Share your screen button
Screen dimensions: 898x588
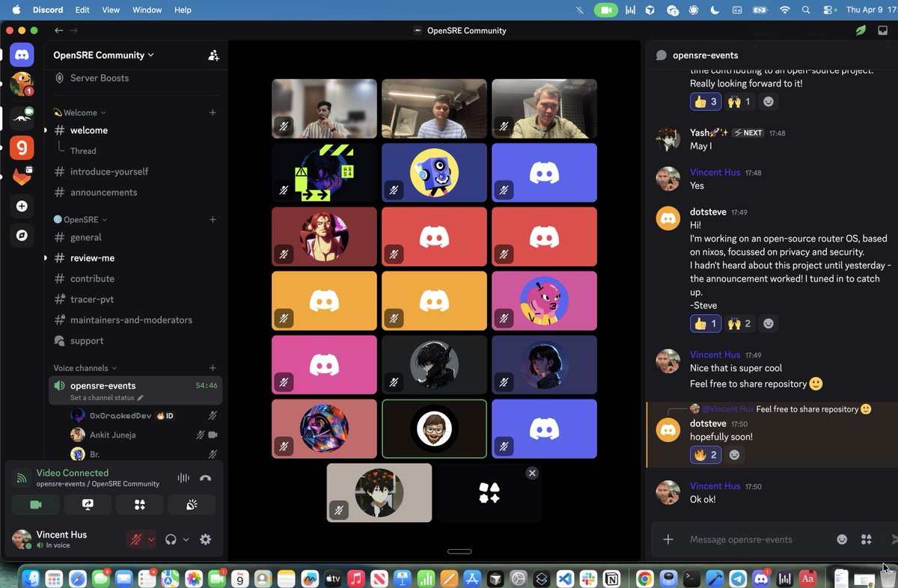tap(88, 505)
